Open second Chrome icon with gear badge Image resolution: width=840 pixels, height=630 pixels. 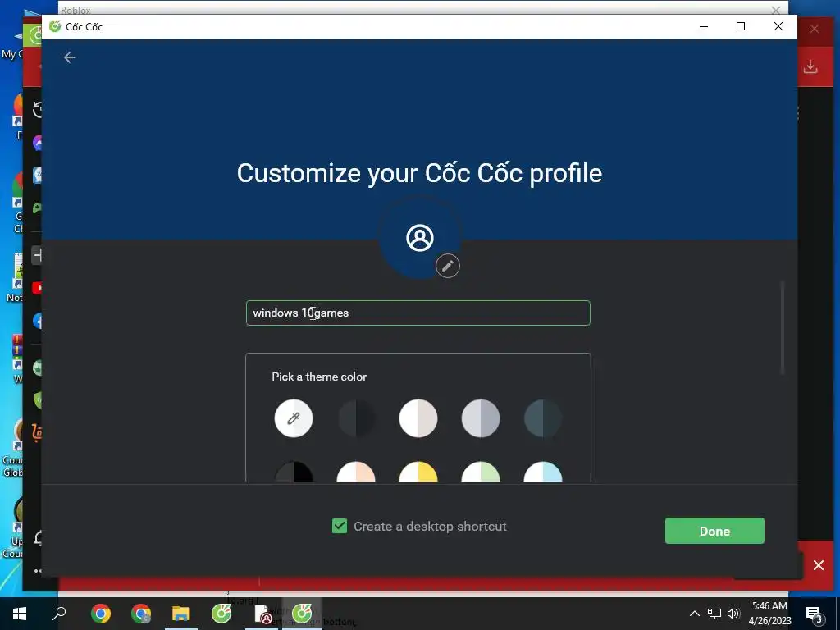pyautogui.click(x=141, y=614)
